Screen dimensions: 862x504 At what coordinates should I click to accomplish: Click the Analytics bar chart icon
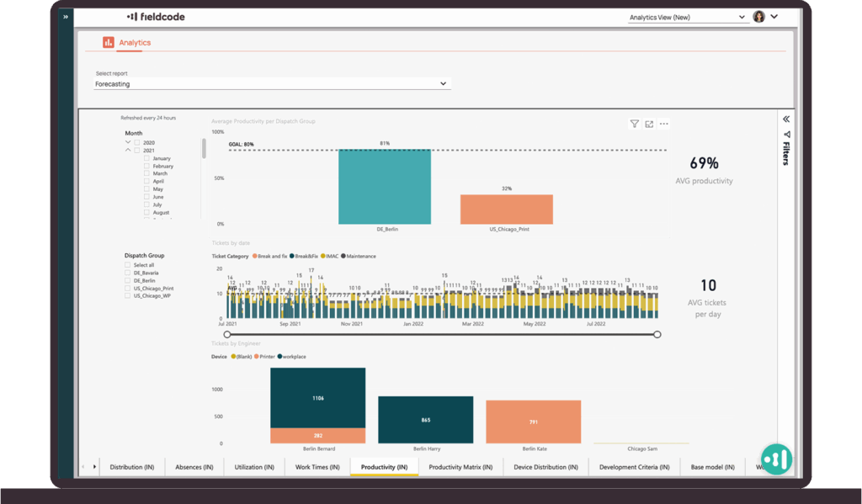[108, 42]
